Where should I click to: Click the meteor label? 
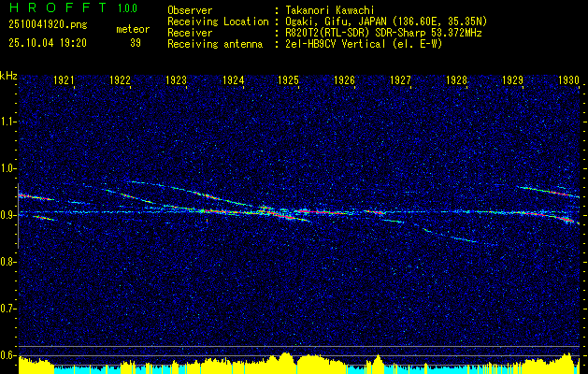[x=133, y=29]
